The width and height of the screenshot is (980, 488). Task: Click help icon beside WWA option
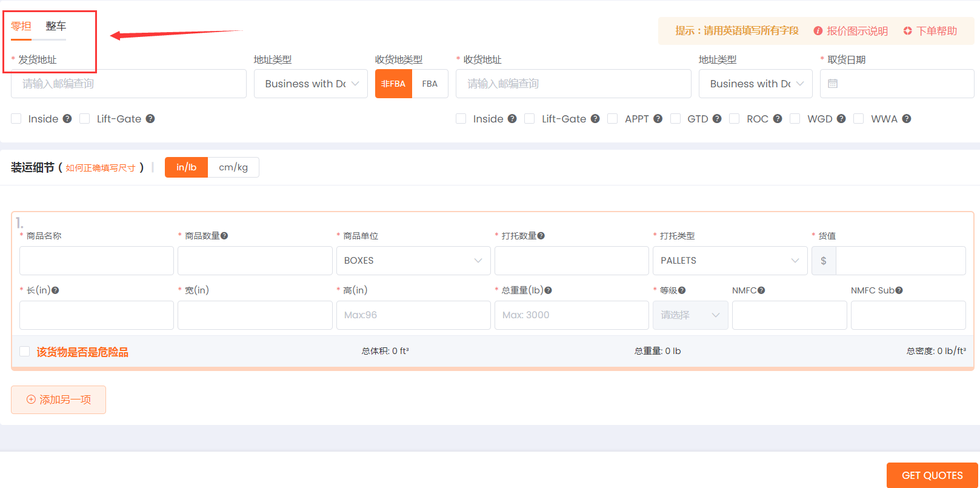point(907,119)
